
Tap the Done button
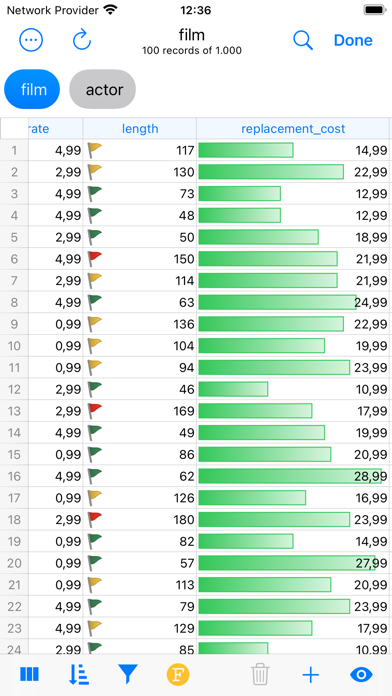(353, 40)
